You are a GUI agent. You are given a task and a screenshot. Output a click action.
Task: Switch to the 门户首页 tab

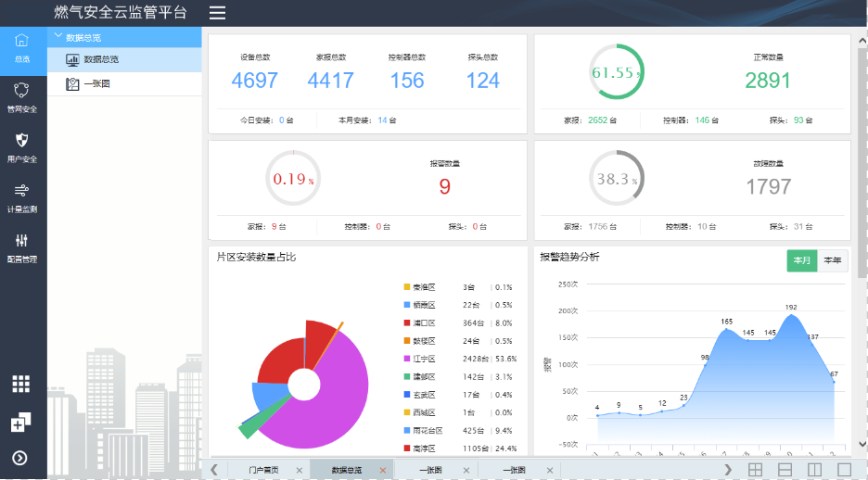coord(262,470)
